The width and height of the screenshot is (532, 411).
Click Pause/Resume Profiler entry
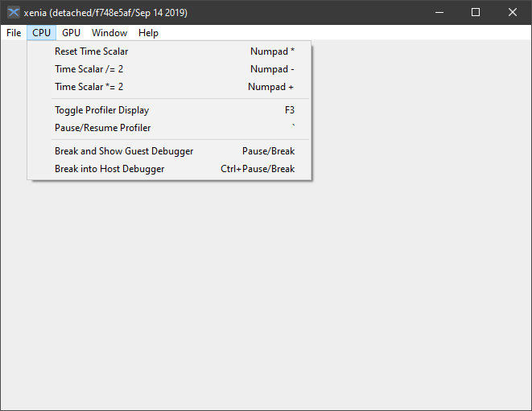click(x=169, y=128)
